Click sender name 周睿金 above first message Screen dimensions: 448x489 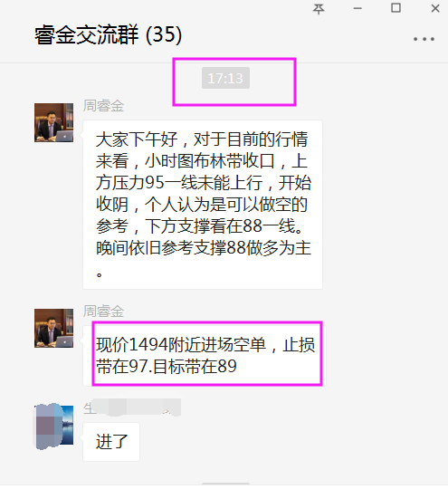[103, 105]
